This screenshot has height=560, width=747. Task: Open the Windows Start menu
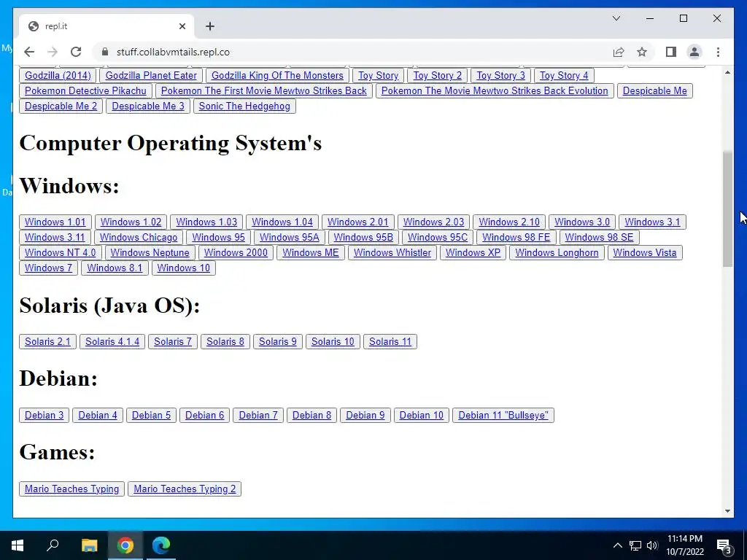[18, 545]
